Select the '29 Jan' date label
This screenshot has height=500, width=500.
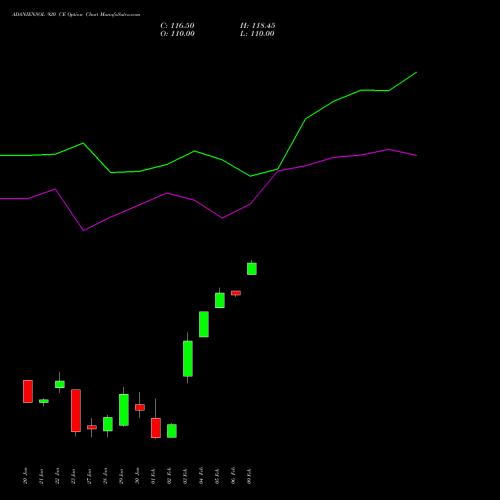(122, 476)
